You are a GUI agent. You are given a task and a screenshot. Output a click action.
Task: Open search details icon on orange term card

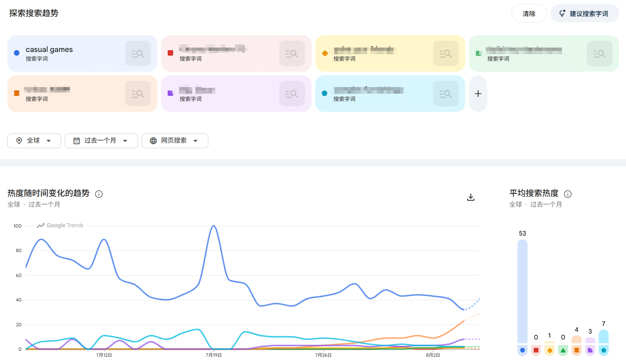138,94
